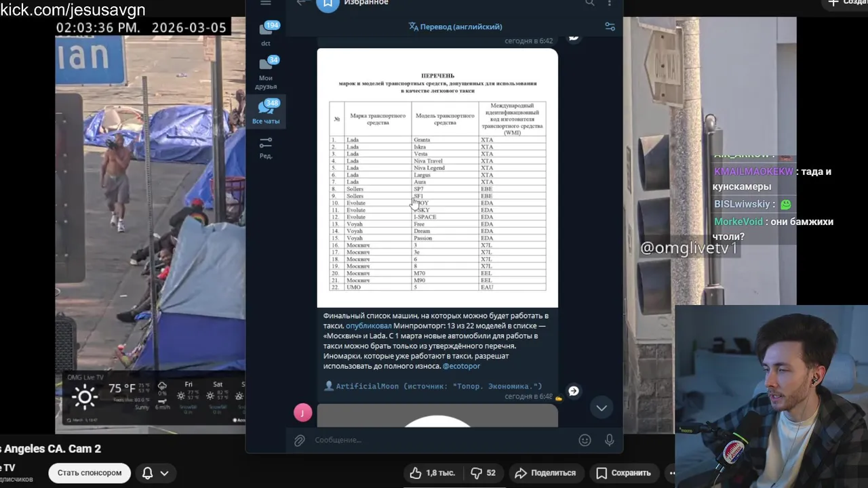Follow the опубликовал link in message
Viewport: 868px width, 488px height.
point(369,326)
